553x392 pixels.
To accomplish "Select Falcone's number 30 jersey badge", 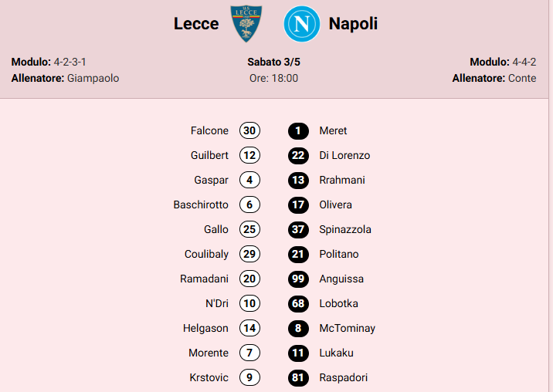I will 249,130.
